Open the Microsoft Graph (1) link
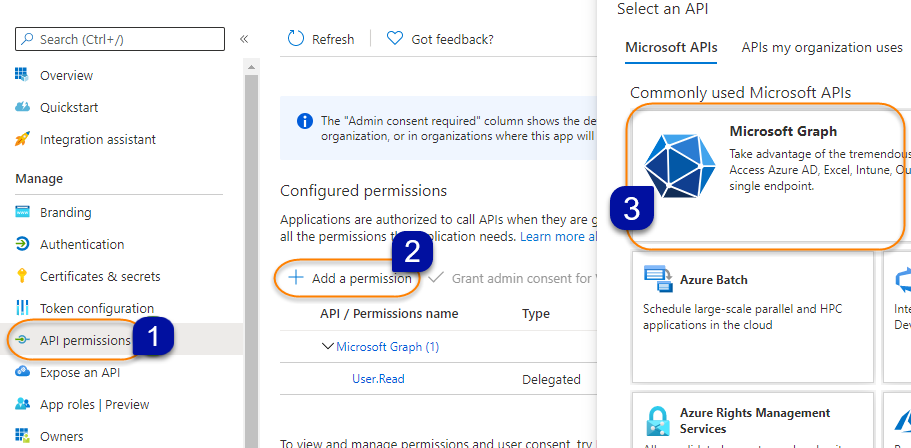This screenshot has height=448, width=911. pos(388,347)
